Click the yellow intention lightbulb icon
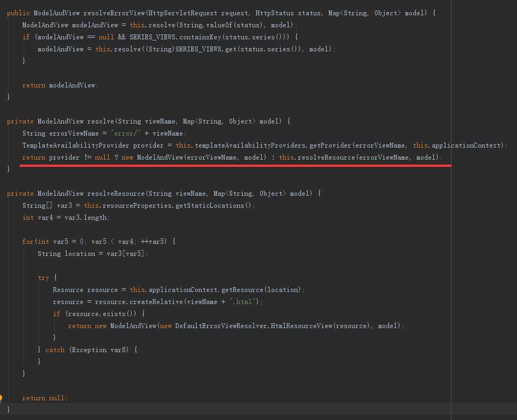Viewport: 517px width, 420px height. [2, 398]
